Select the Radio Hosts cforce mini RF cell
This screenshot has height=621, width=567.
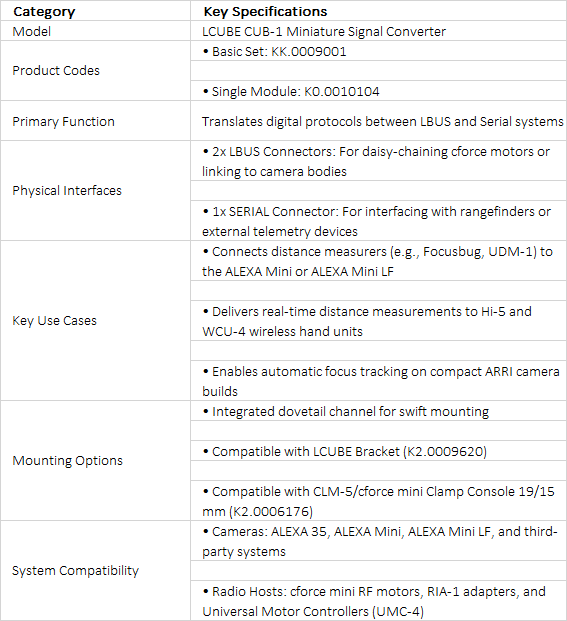[379, 601]
